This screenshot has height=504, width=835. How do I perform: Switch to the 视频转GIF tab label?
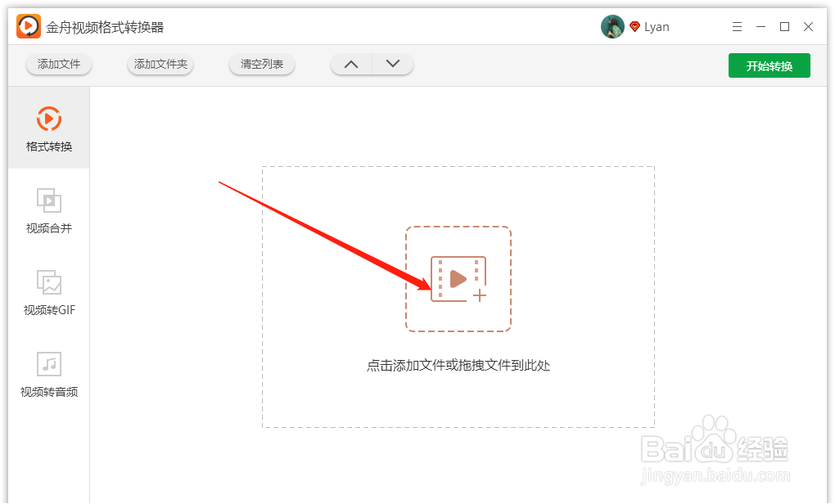click(49, 310)
